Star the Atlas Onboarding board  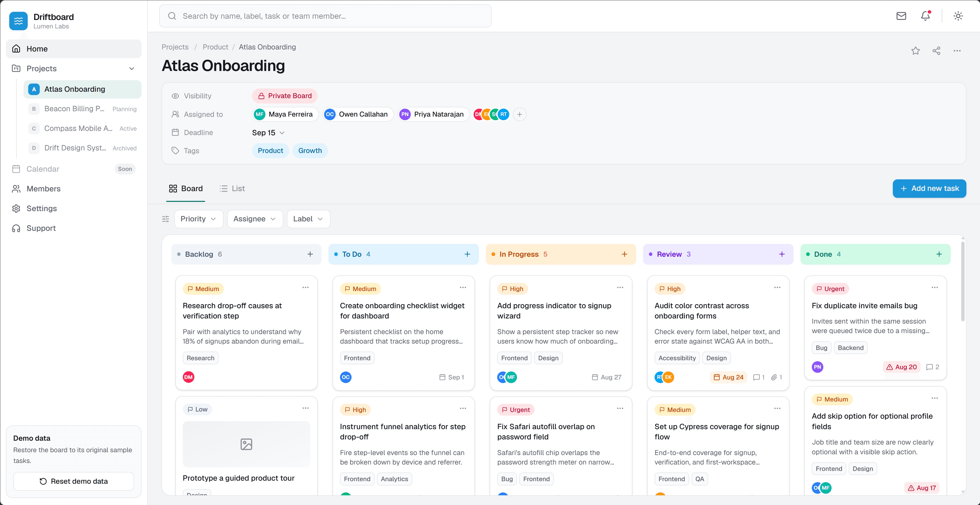915,50
